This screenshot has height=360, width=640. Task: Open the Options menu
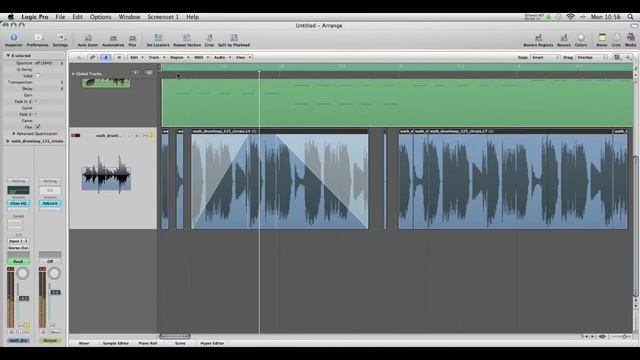[x=100, y=17]
